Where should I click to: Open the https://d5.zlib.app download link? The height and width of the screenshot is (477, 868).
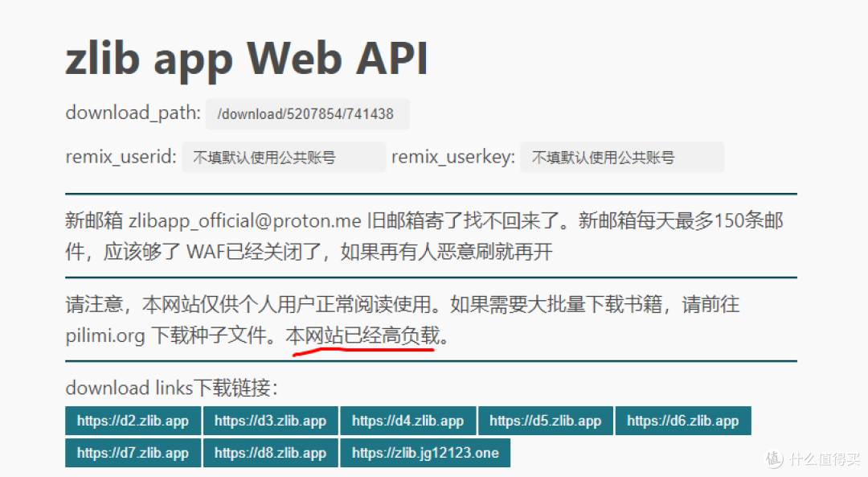[x=545, y=421]
